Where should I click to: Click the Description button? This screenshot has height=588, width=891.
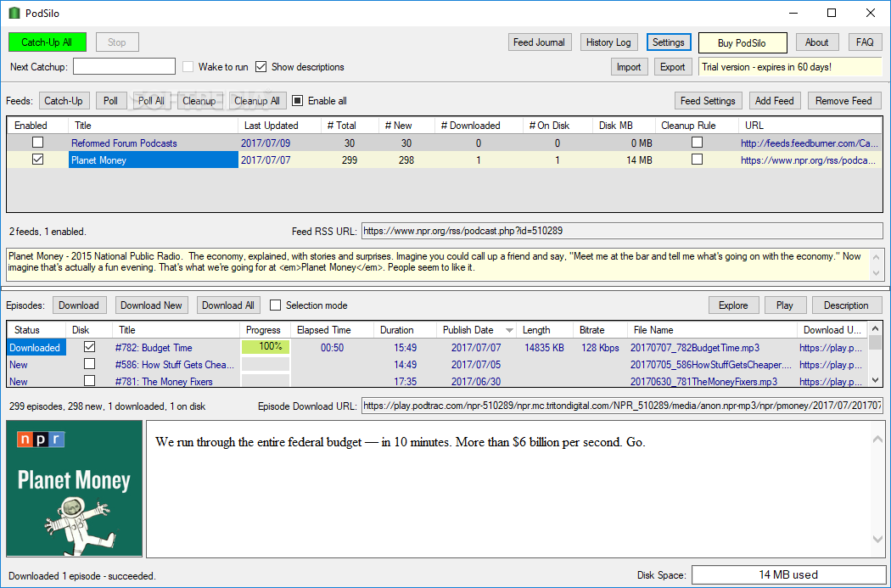pos(846,305)
